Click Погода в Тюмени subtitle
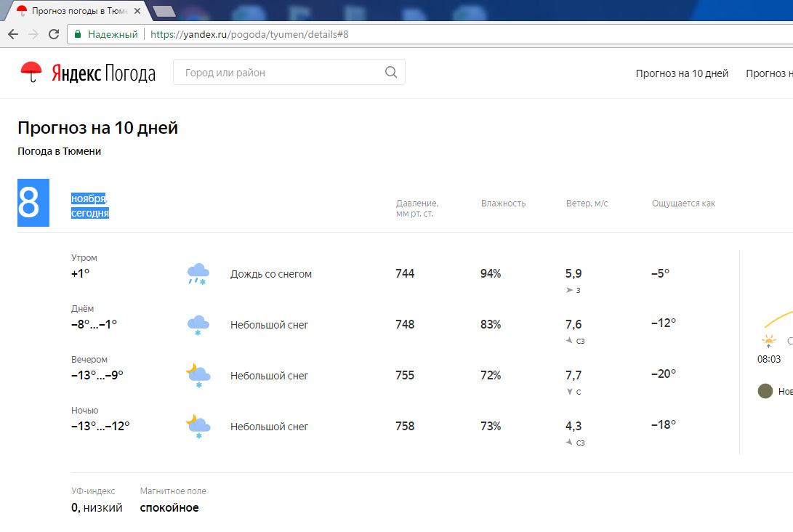 pos(59,151)
